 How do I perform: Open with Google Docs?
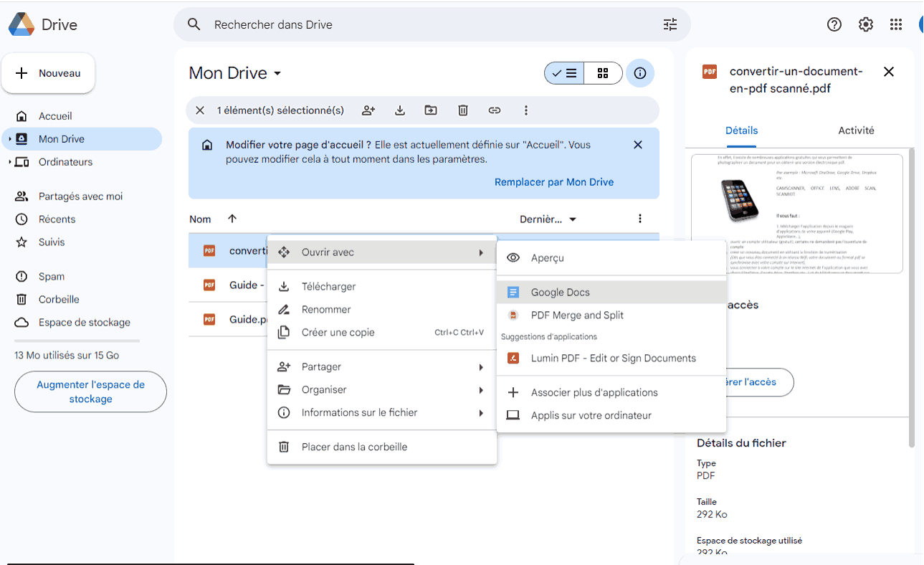coord(611,293)
